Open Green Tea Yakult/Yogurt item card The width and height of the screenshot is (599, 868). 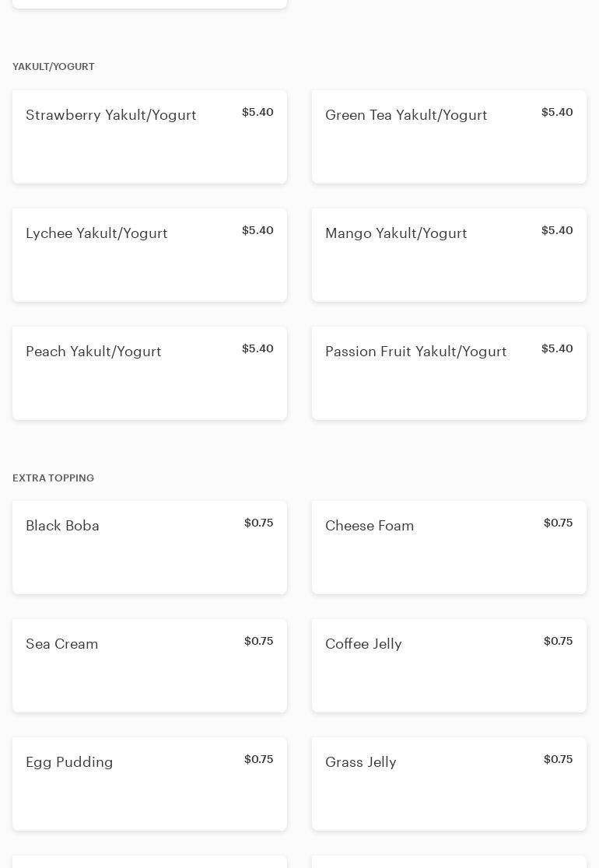(x=449, y=137)
